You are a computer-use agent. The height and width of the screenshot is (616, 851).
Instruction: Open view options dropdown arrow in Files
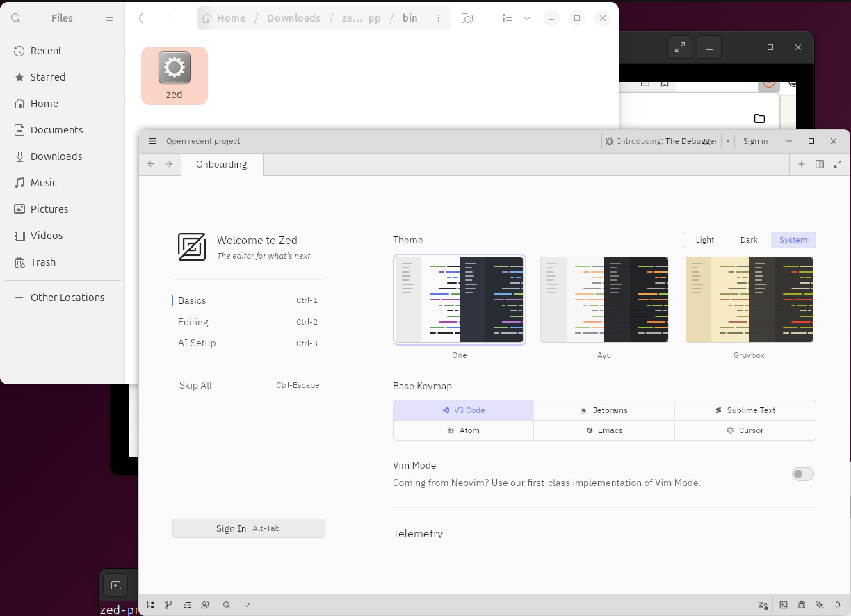tap(527, 18)
